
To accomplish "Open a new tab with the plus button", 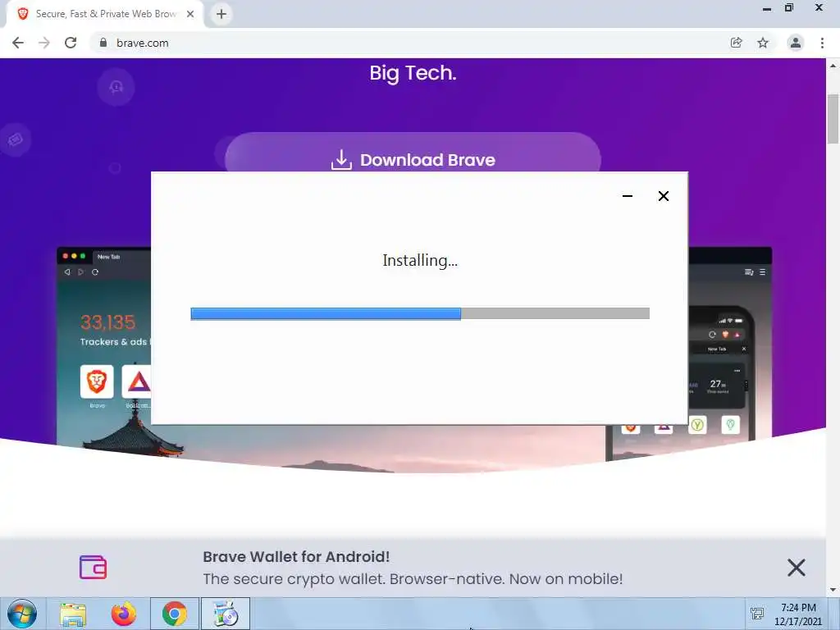I will [x=221, y=14].
